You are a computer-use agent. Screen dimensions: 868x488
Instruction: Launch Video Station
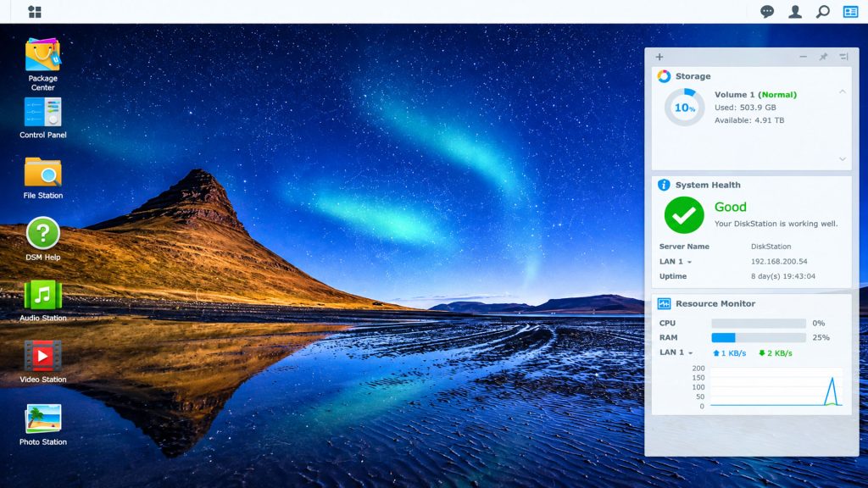42,362
